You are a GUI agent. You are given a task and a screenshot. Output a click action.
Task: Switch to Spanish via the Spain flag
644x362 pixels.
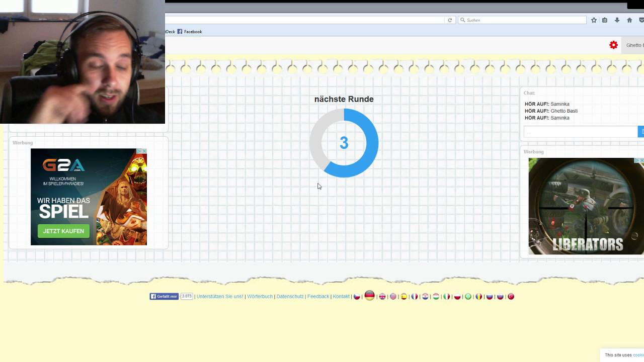[404, 297]
